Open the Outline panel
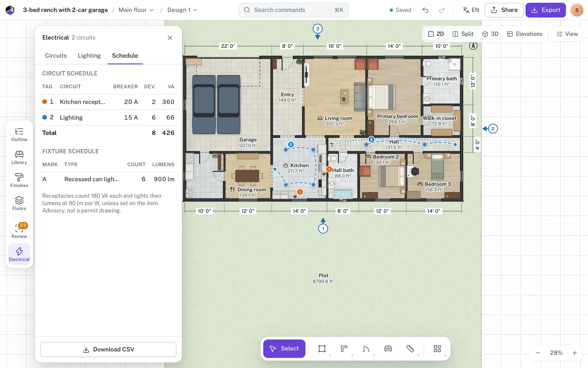 pos(19,135)
